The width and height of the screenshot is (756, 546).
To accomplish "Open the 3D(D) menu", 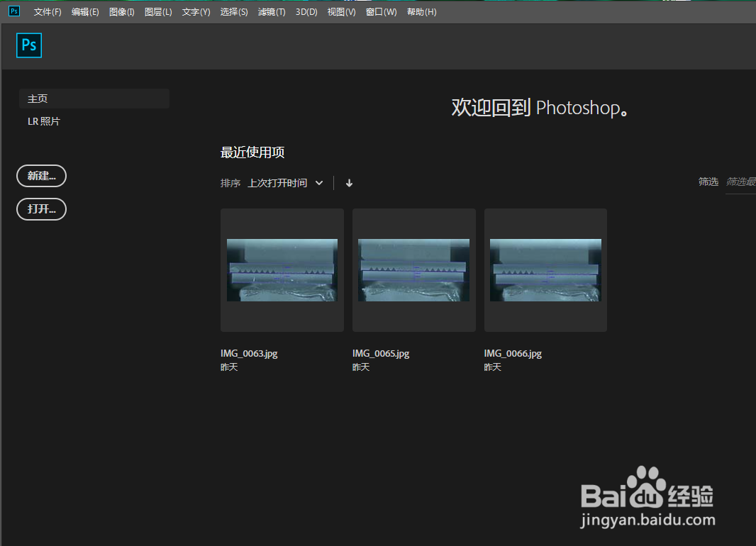I will [x=306, y=12].
